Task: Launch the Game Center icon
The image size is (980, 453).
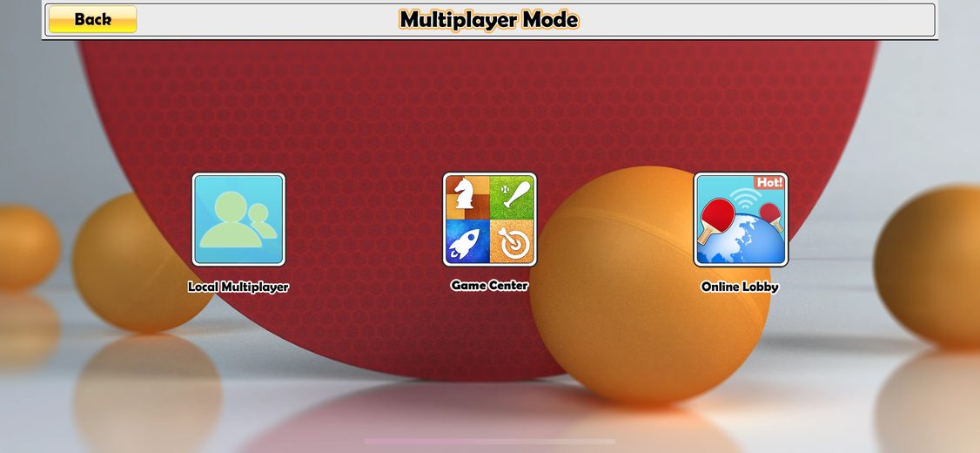Action: pos(490,219)
